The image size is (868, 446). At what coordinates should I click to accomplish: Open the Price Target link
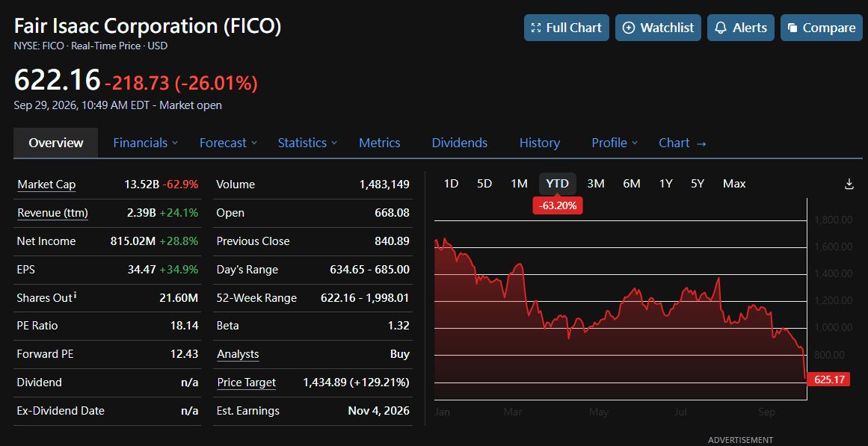246,382
